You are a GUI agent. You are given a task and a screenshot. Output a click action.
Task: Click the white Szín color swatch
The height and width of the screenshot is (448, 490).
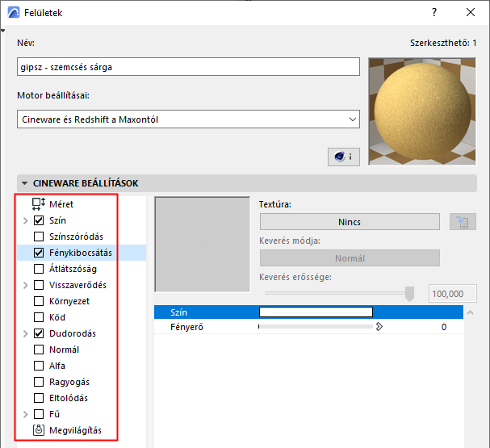(x=316, y=312)
